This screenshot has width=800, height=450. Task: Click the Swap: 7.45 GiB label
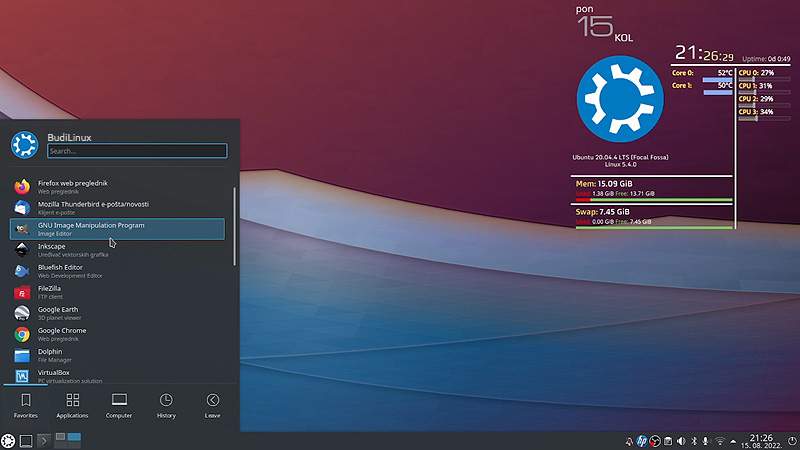click(603, 212)
